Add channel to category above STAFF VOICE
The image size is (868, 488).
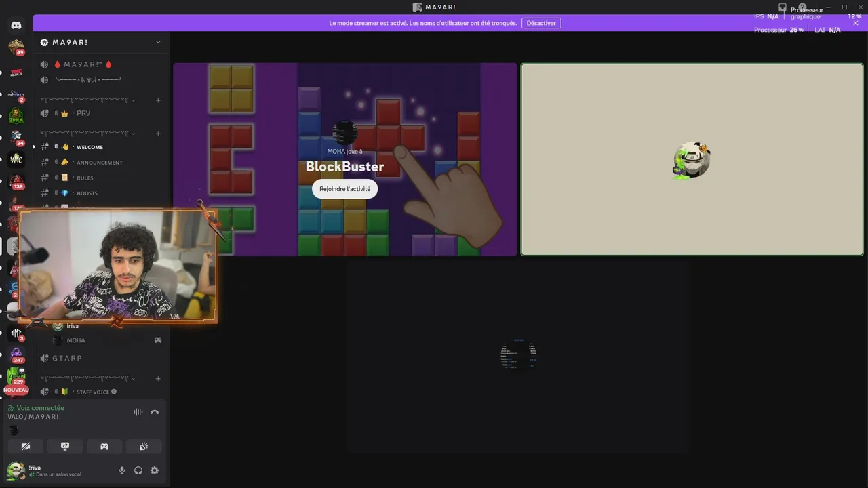click(158, 379)
